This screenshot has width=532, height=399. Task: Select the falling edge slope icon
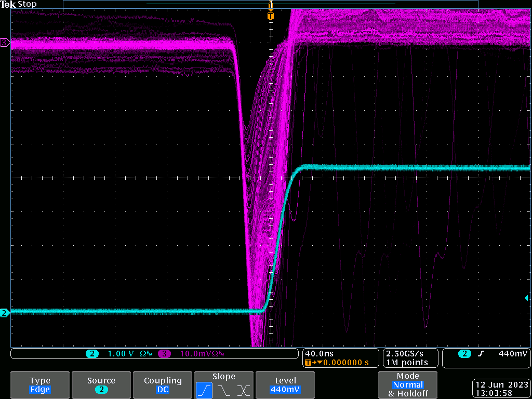pos(223,390)
